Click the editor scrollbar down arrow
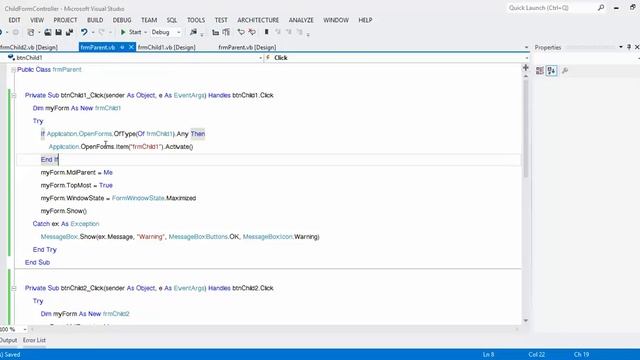 coord(526,321)
